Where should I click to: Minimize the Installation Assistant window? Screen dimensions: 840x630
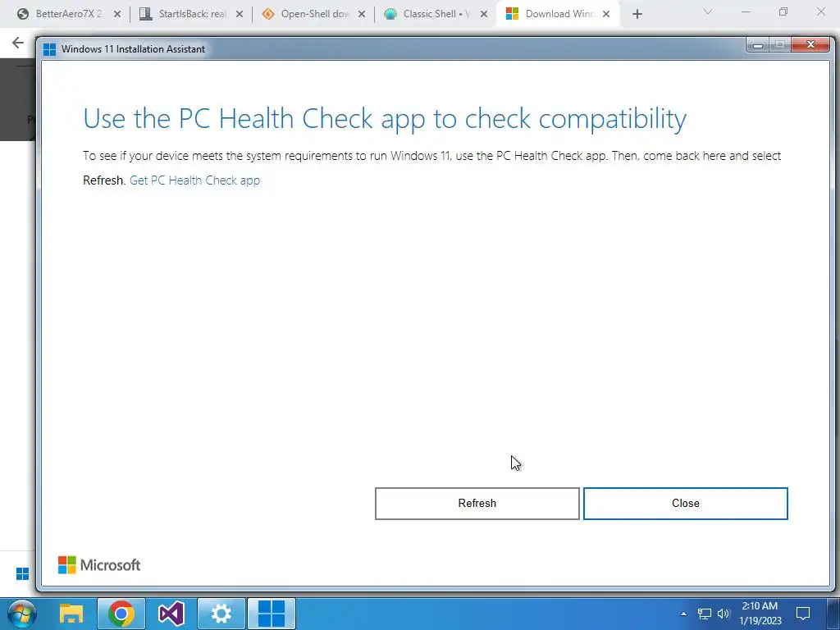[x=757, y=45]
